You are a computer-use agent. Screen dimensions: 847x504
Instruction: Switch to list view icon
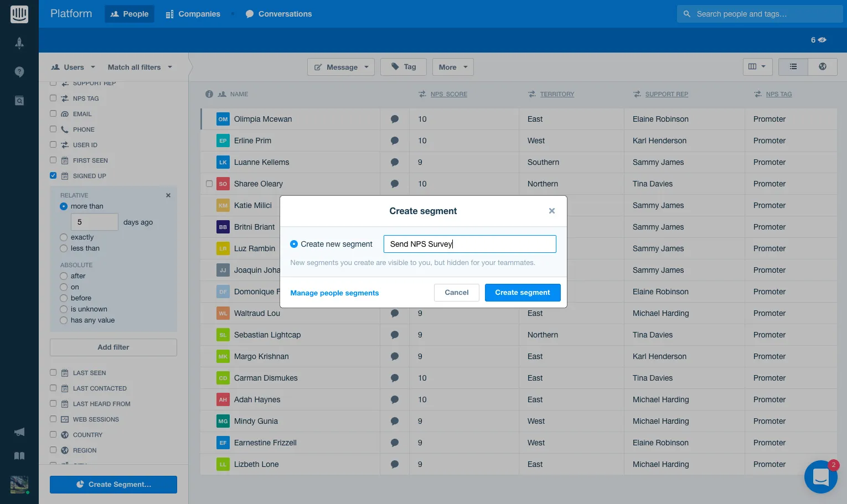793,67
